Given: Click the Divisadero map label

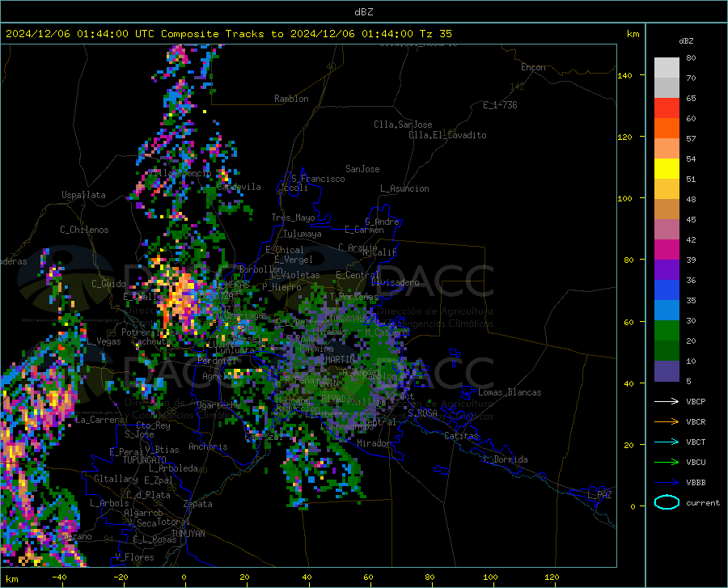Looking at the screenshot, I should [x=395, y=282].
